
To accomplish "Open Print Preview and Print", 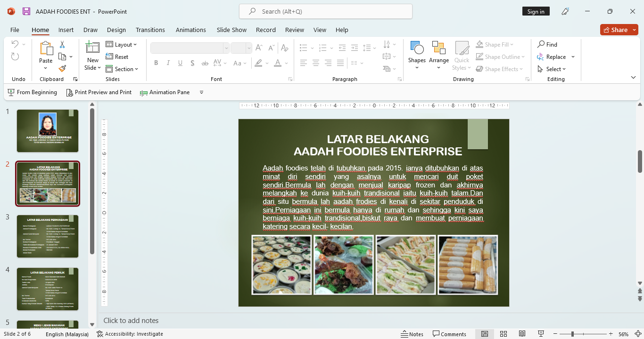I will click(99, 92).
